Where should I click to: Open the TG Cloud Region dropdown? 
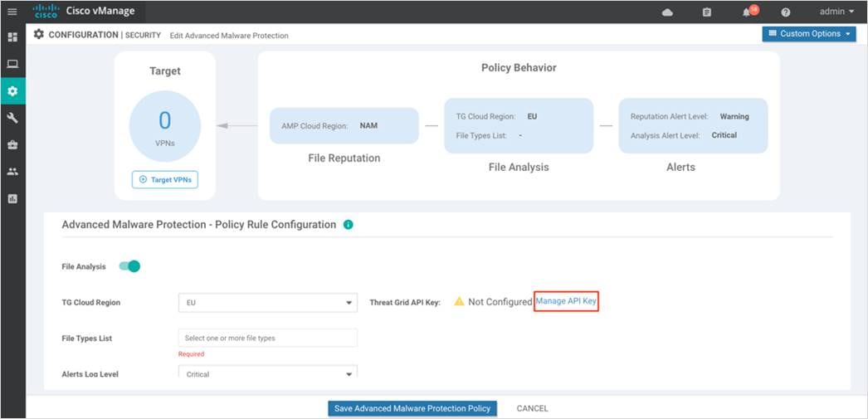[268, 303]
